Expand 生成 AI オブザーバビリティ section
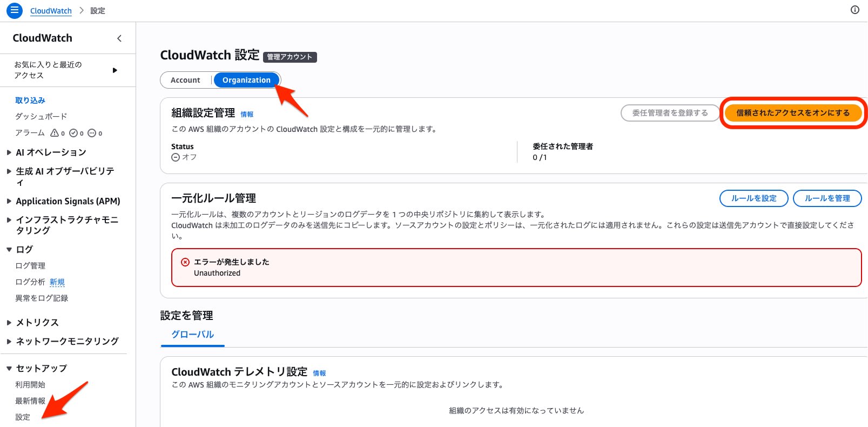 point(9,171)
